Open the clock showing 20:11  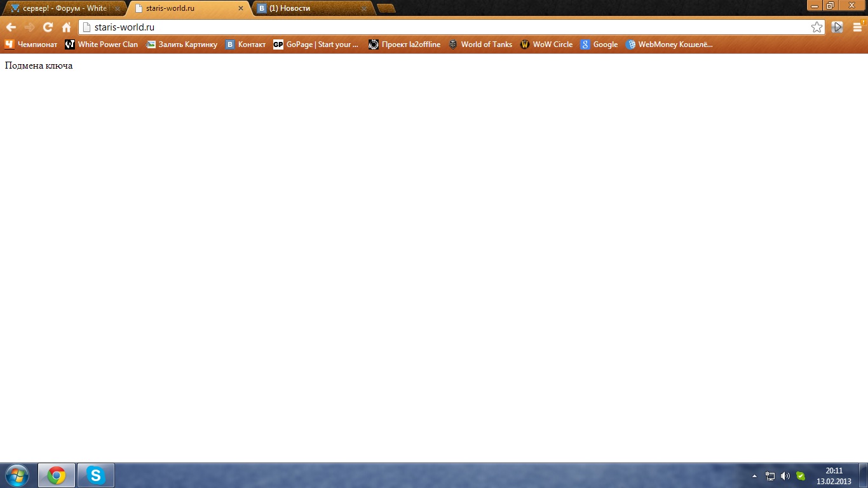click(834, 476)
